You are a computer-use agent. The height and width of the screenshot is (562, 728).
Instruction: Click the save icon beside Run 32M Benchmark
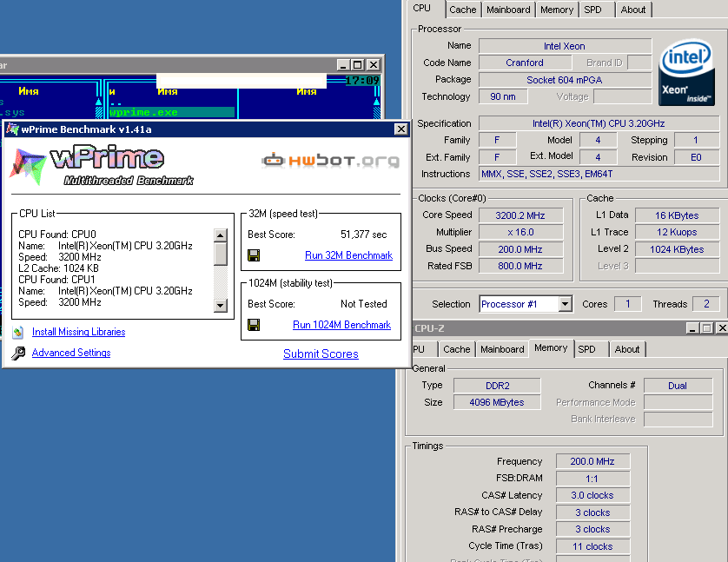pos(254,255)
